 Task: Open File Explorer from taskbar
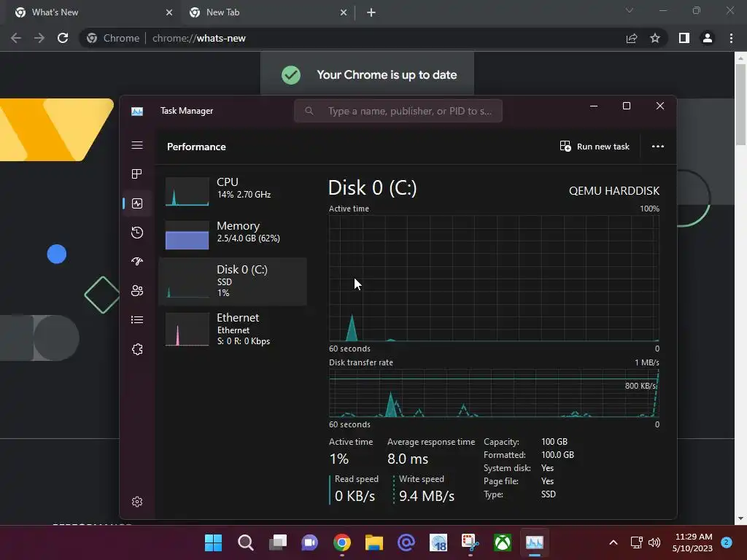tap(374, 542)
